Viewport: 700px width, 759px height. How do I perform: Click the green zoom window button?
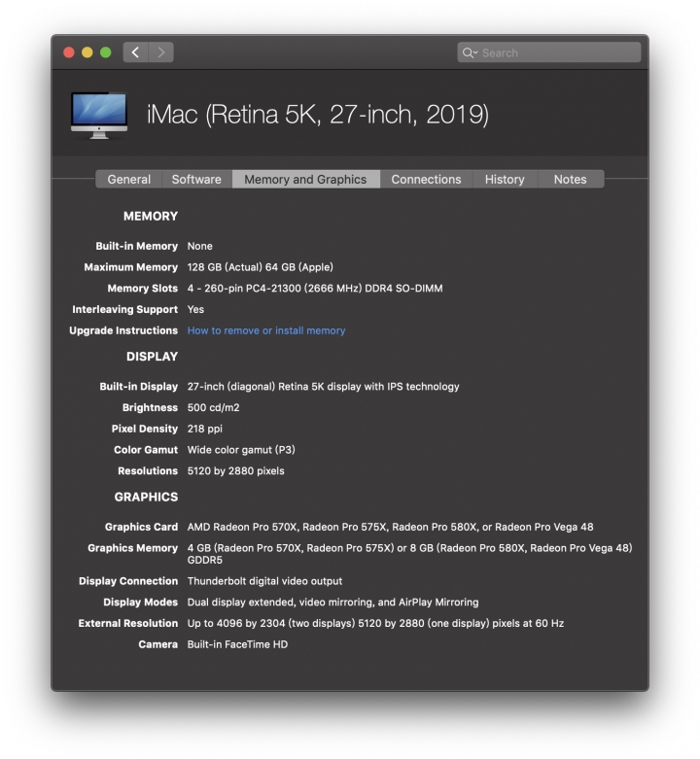coord(106,52)
